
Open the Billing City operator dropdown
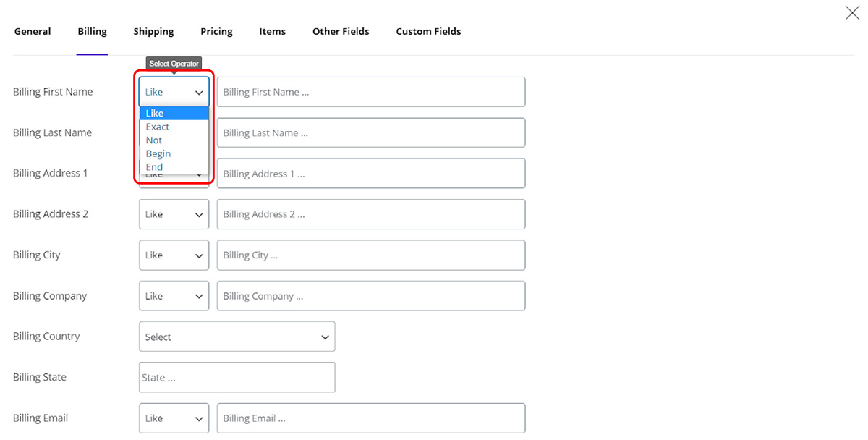[x=174, y=255]
